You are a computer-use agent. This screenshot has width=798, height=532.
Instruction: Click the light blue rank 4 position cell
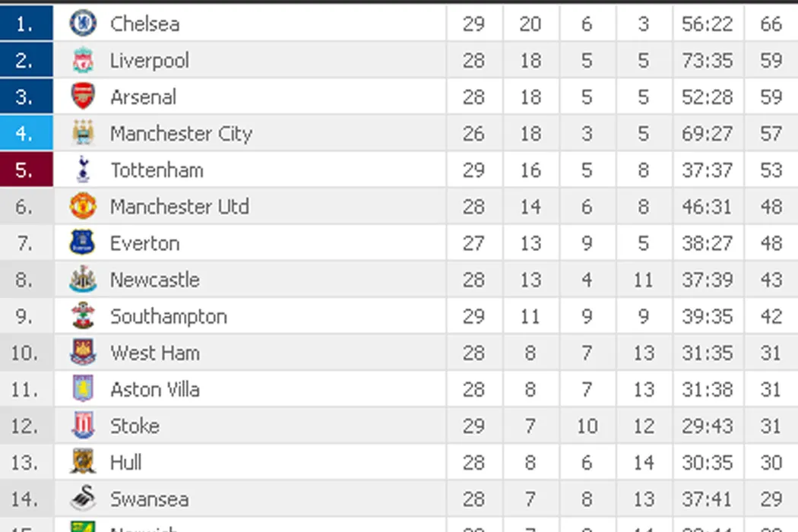pos(26,134)
